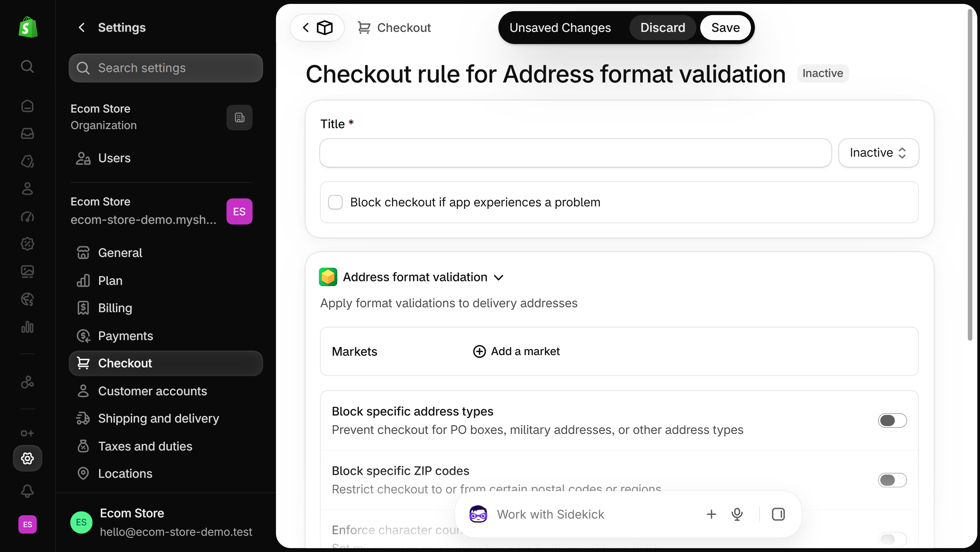Click 'Add a market'
The height and width of the screenshot is (552, 980).
point(516,351)
